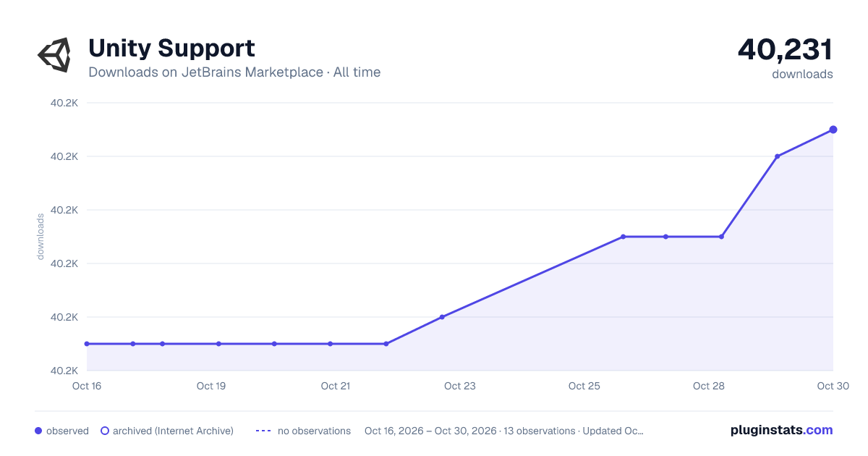This screenshot has width=868, height=456.
Task: Click the 'Oct 28' axis label
Action: [x=709, y=386]
